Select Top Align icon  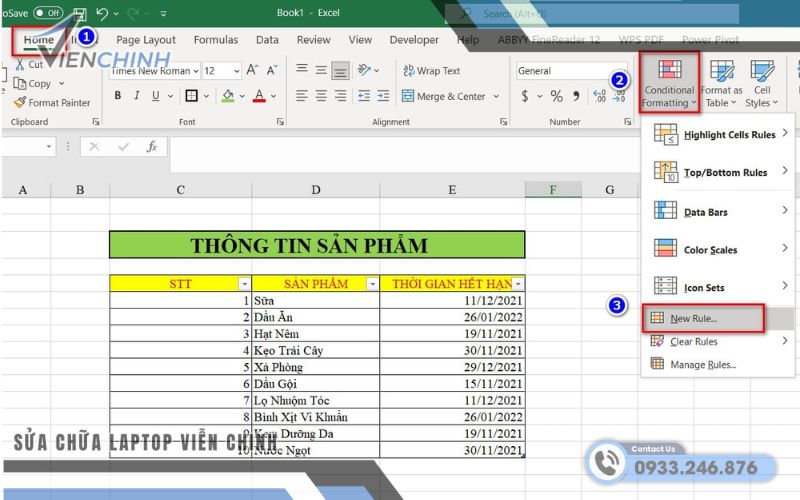point(302,69)
